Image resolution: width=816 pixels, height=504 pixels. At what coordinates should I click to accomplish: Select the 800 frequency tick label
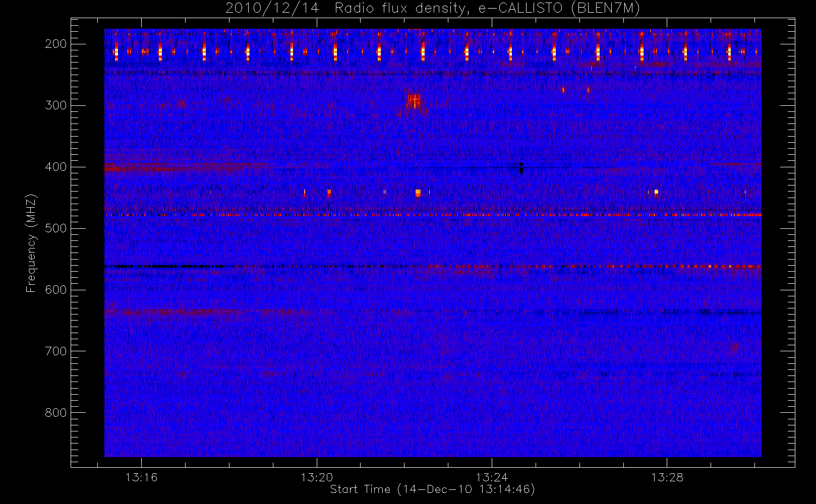point(56,413)
